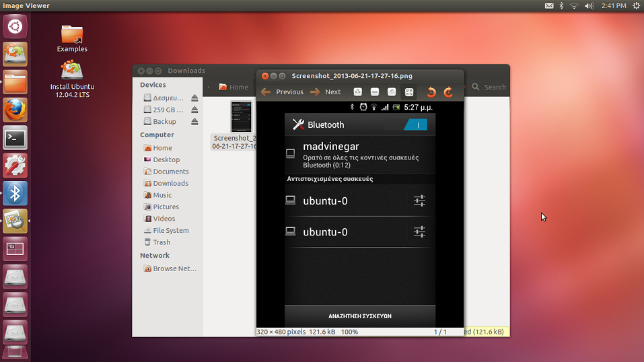Zoom in on the image
This screenshot has width=644, height=362.
click(358, 92)
